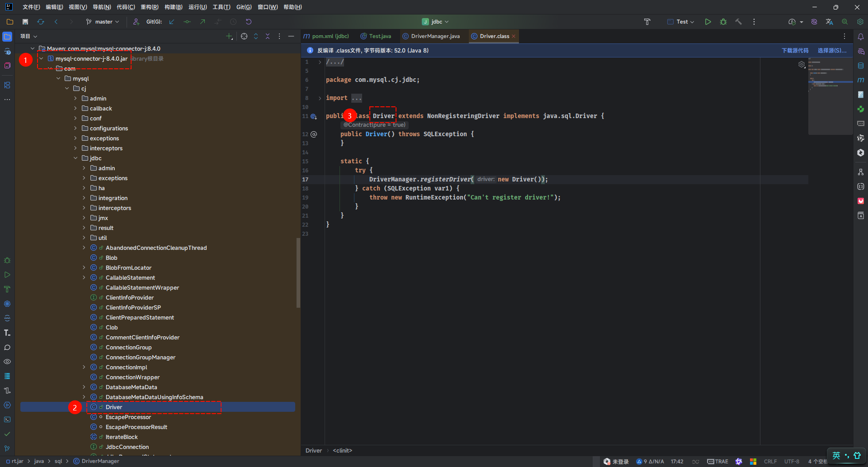Select the ConnectionWrapper class in tree

[x=132, y=377]
